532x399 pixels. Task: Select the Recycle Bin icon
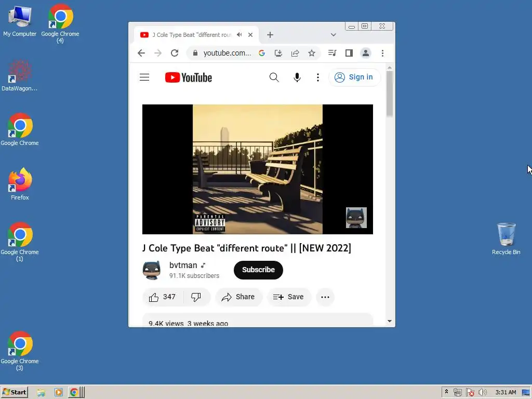click(x=506, y=239)
